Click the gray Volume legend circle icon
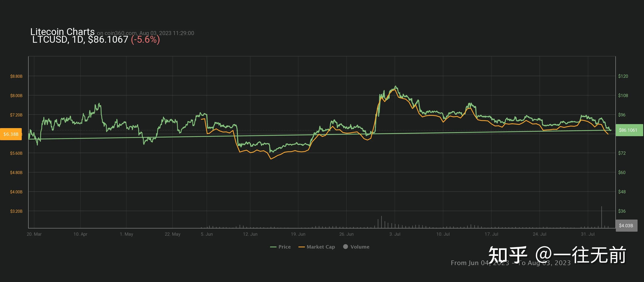The image size is (644, 282). pyautogui.click(x=346, y=247)
